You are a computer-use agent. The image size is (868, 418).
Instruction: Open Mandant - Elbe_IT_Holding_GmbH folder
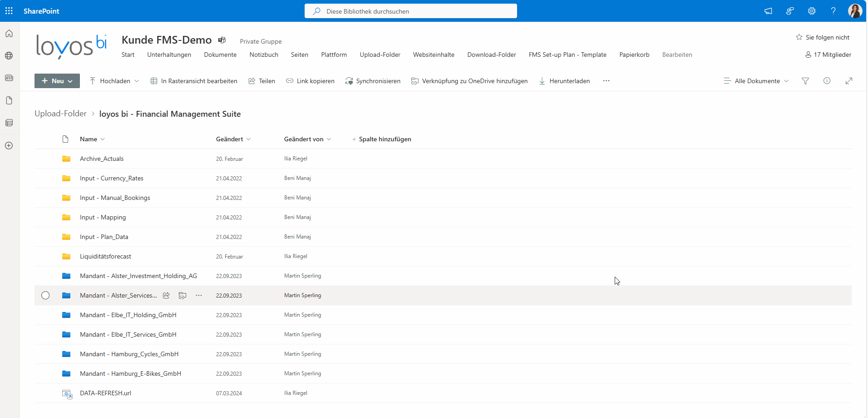[x=128, y=315]
